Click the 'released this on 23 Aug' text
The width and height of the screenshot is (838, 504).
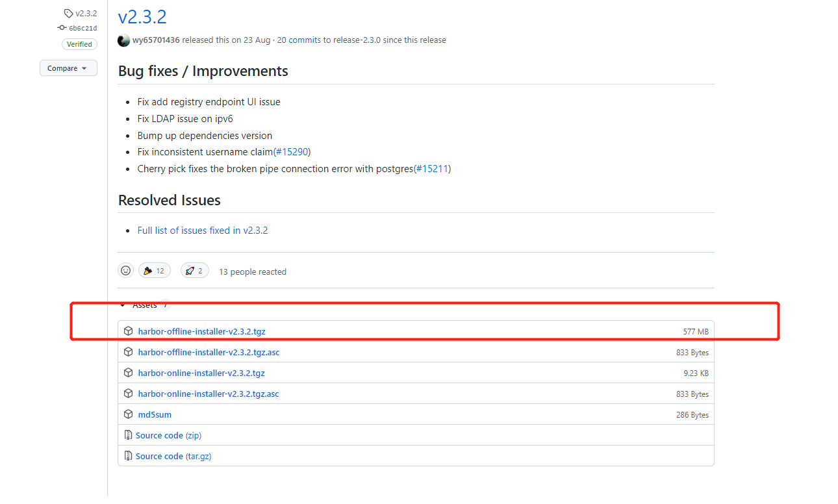[x=226, y=40]
